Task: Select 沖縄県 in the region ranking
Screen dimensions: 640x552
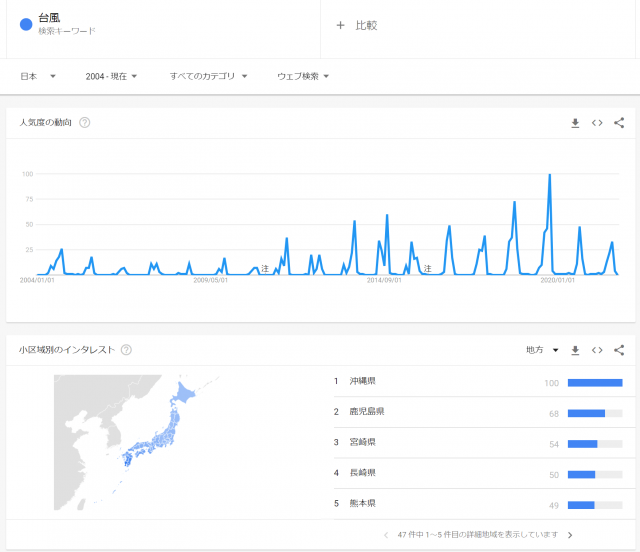Action: click(362, 382)
